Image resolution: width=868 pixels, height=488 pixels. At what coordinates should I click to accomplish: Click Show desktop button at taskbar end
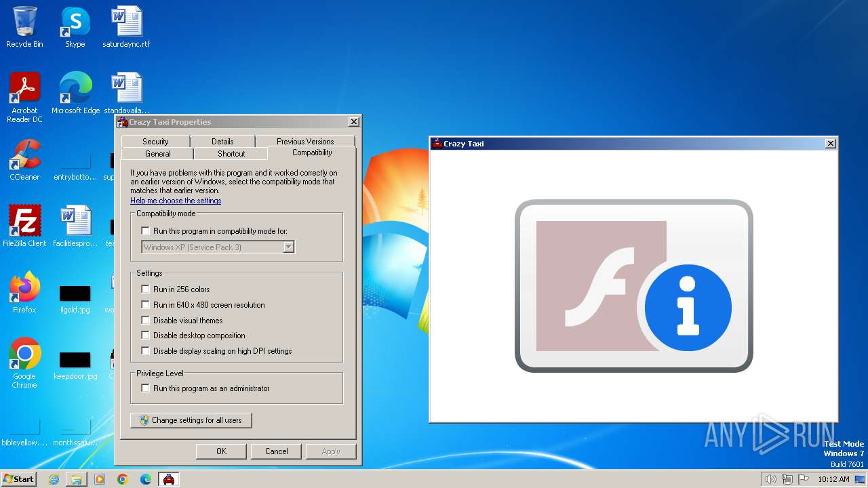click(x=861, y=479)
